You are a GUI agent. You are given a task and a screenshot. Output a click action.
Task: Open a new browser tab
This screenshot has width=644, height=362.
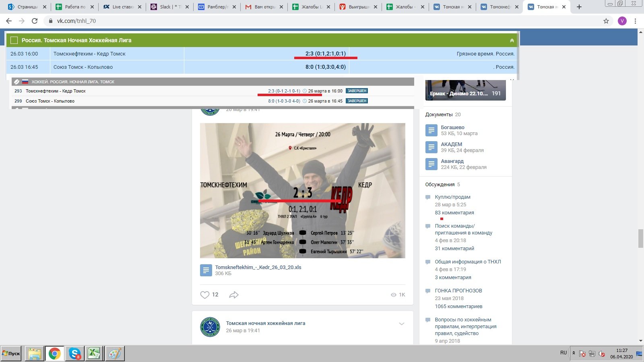[x=579, y=7]
